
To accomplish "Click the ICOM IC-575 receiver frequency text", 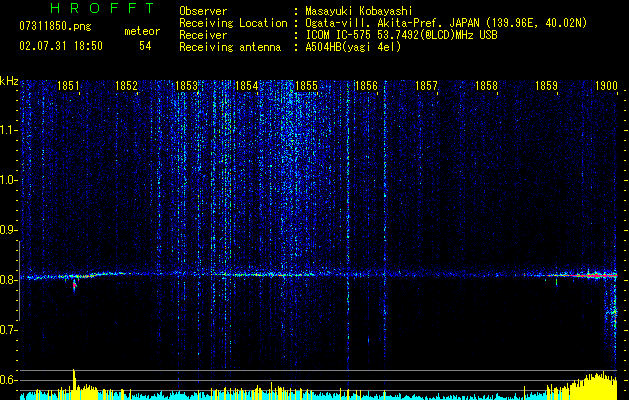I will 401,35.
